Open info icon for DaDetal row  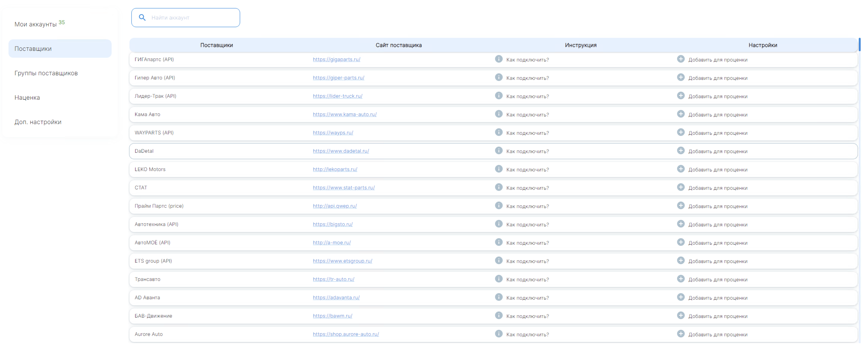click(x=499, y=151)
